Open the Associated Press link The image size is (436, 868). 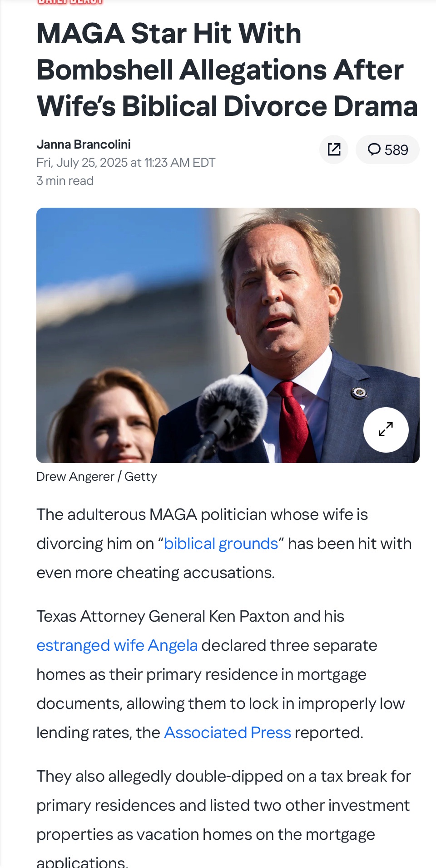coord(228,733)
